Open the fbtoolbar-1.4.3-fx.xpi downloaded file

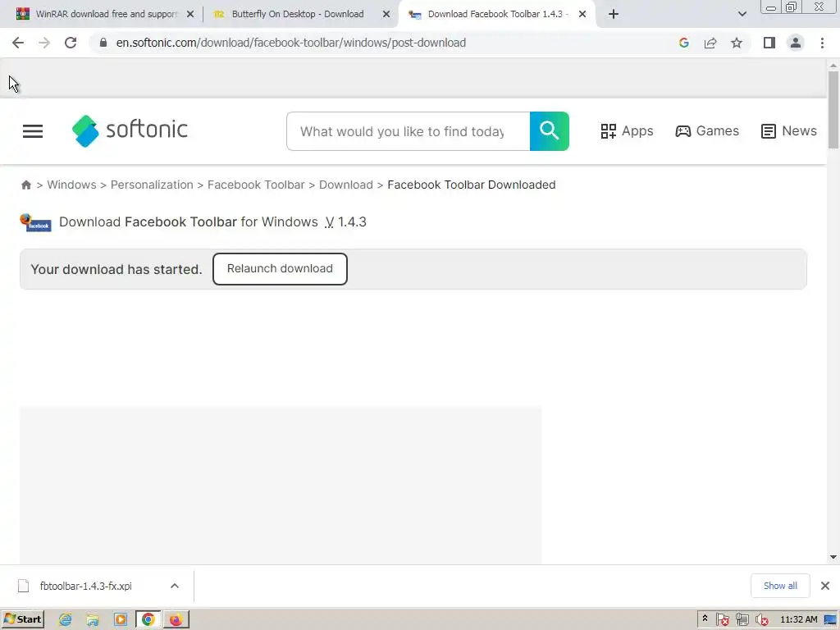[x=85, y=586]
